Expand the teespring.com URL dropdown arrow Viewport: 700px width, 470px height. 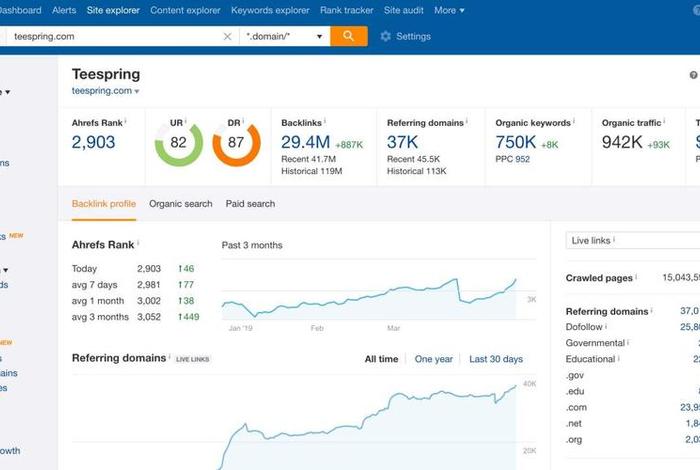[x=137, y=91]
